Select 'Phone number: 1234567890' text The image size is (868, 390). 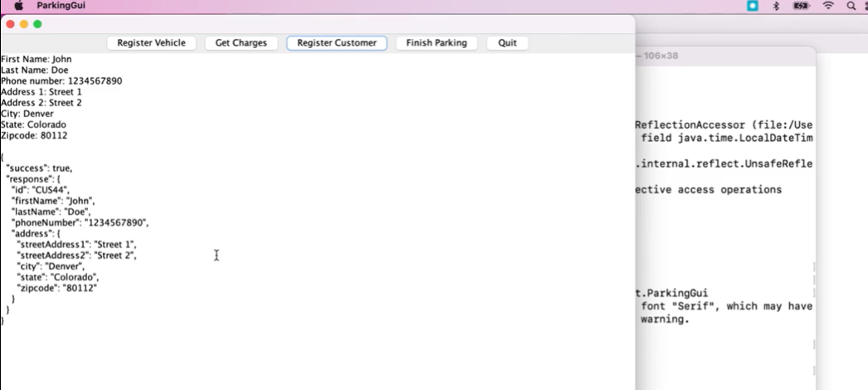pos(61,81)
